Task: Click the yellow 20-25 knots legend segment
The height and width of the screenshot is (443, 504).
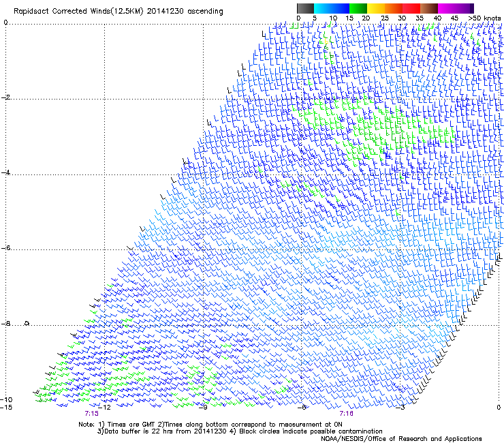Action: 376,8
